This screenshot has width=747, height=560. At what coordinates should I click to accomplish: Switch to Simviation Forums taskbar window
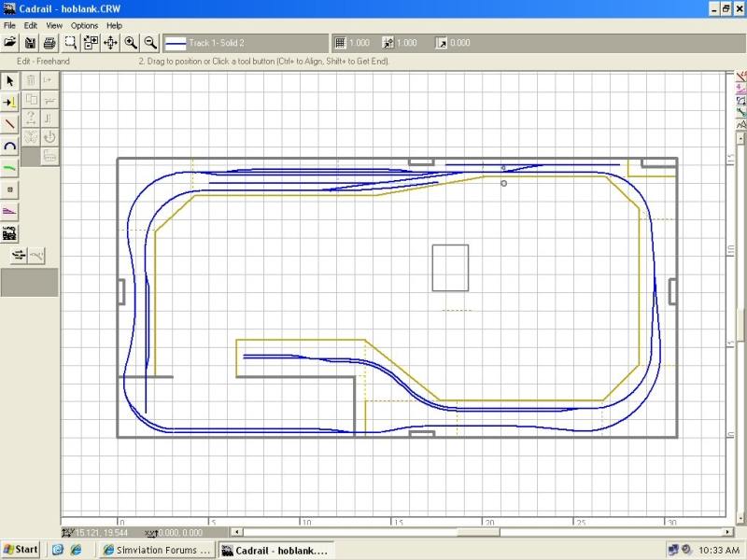pyautogui.click(x=156, y=550)
